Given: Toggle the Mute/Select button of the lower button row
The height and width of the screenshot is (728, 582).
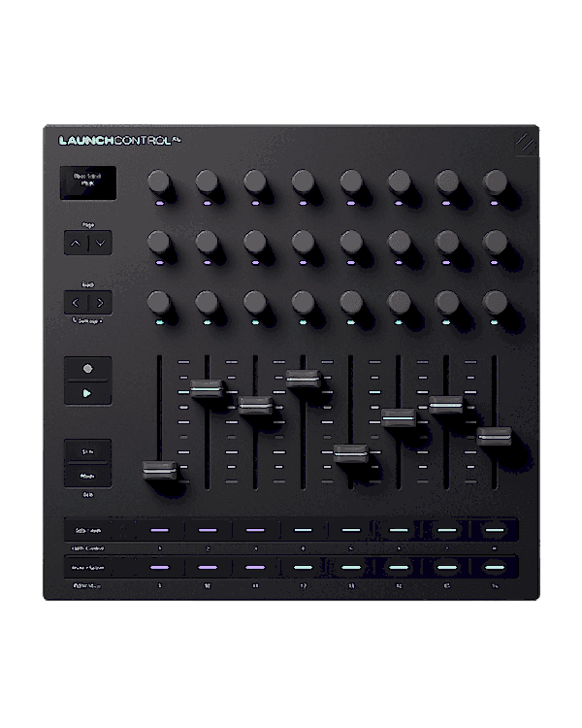Looking at the screenshot, I should [88, 568].
